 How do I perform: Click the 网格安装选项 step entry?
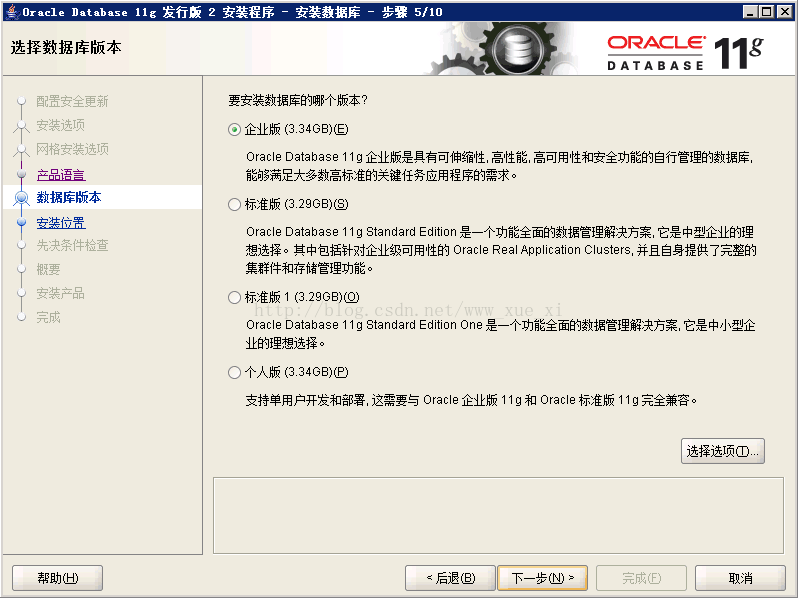point(72,149)
